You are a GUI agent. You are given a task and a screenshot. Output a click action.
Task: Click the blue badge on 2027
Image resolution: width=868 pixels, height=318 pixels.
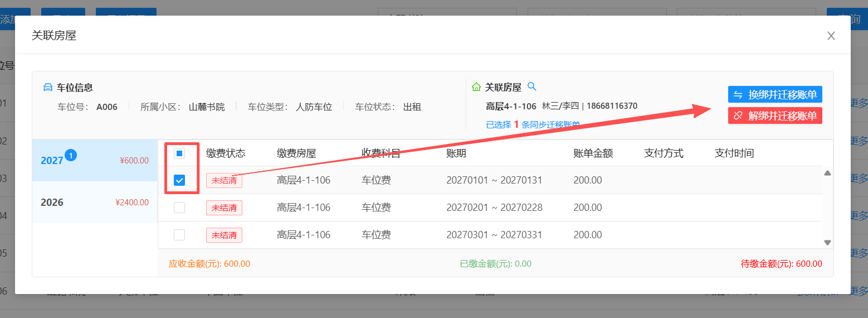(x=71, y=155)
